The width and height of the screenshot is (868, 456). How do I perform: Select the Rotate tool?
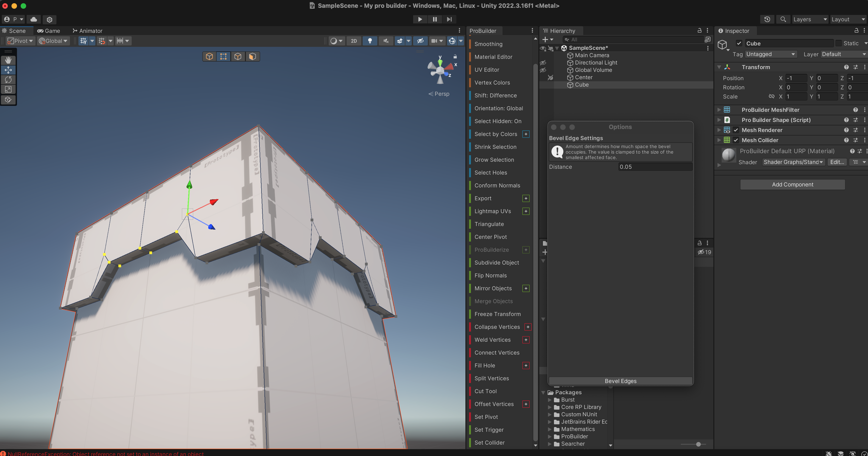coord(8,80)
